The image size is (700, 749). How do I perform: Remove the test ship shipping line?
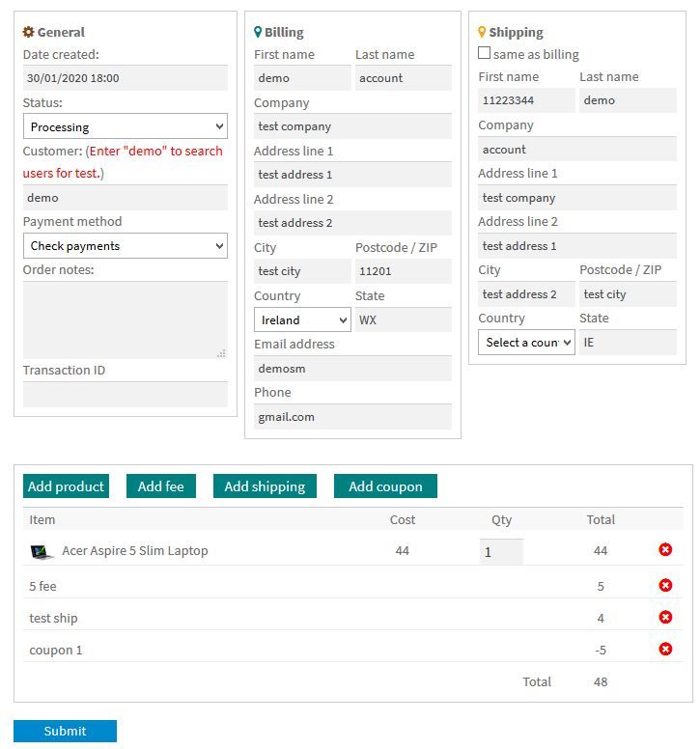point(664,617)
